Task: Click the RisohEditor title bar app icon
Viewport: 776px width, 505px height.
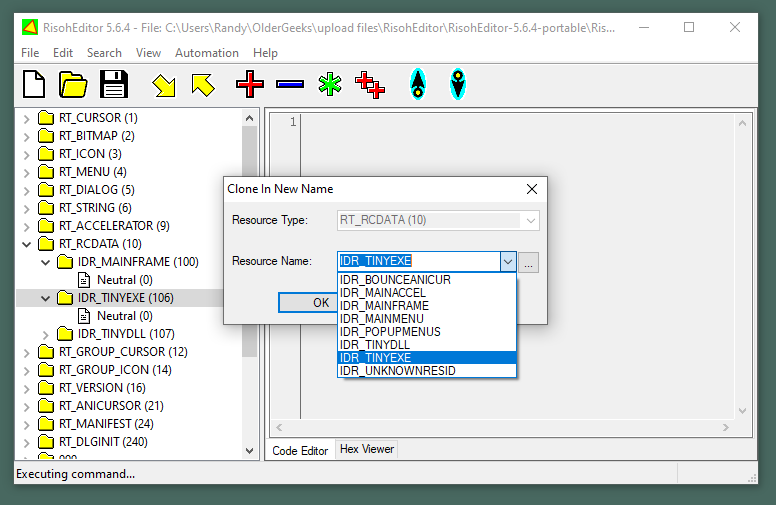Action: (30, 27)
